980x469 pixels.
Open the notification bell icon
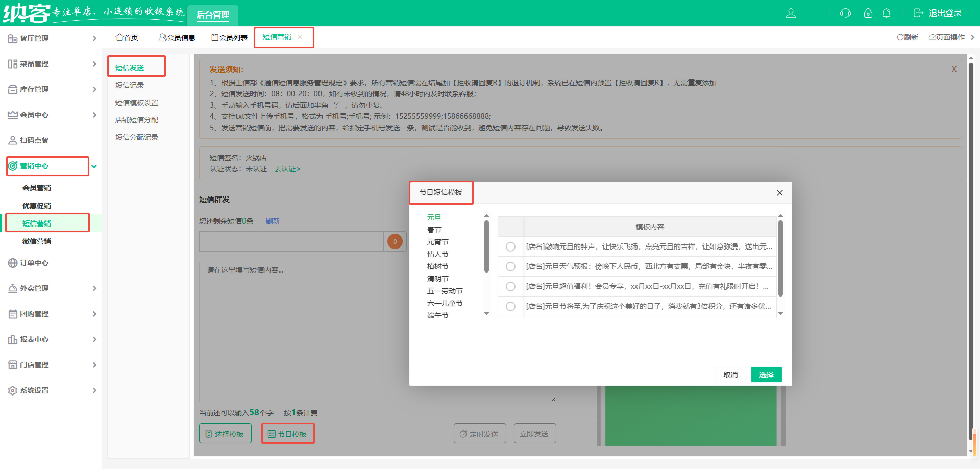pos(887,13)
